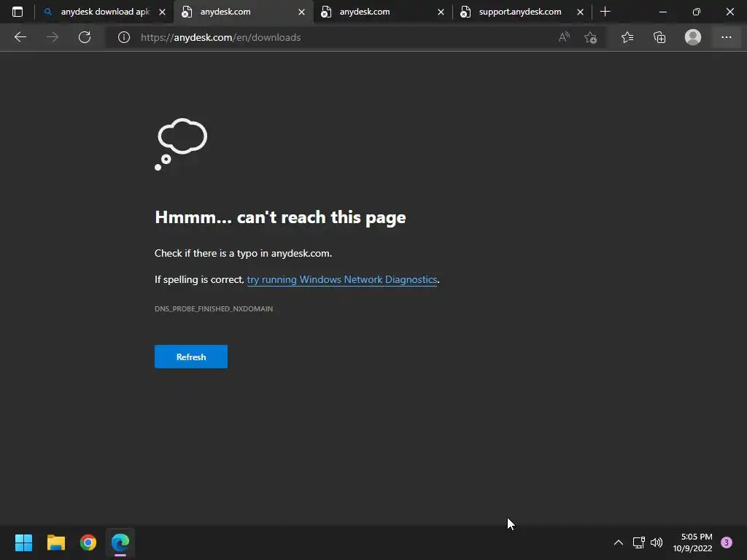The width and height of the screenshot is (747, 560).
Task: Run Windows Network Diagnostics link
Action: [x=342, y=279]
